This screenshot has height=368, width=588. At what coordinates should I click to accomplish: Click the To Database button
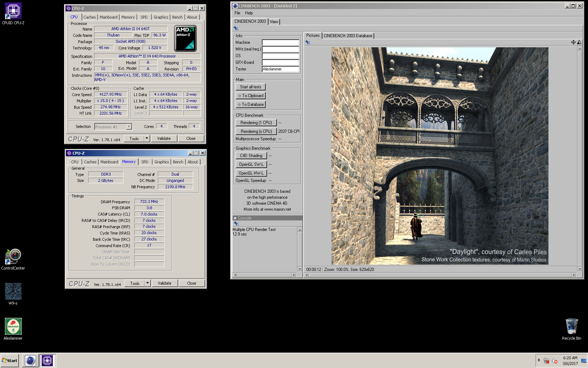point(251,104)
